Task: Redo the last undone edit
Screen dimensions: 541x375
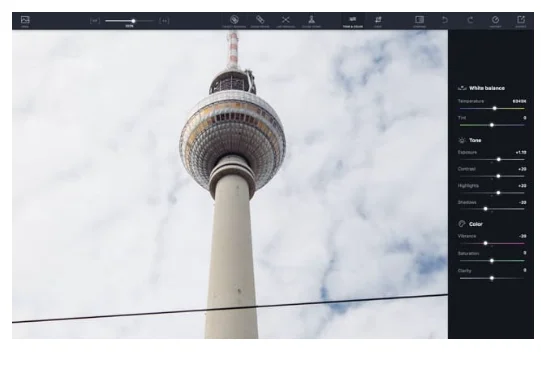Action: tap(470, 20)
